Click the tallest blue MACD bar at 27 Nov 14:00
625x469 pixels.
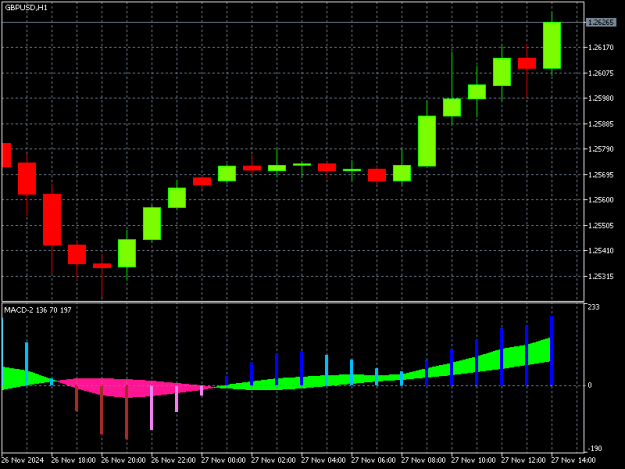[552, 351]
